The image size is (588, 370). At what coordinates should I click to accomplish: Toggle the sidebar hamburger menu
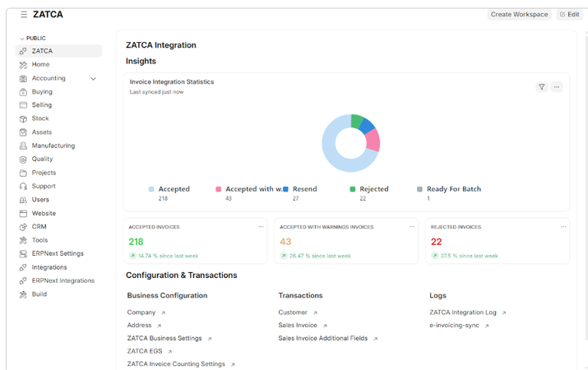(x=24, y=14)
